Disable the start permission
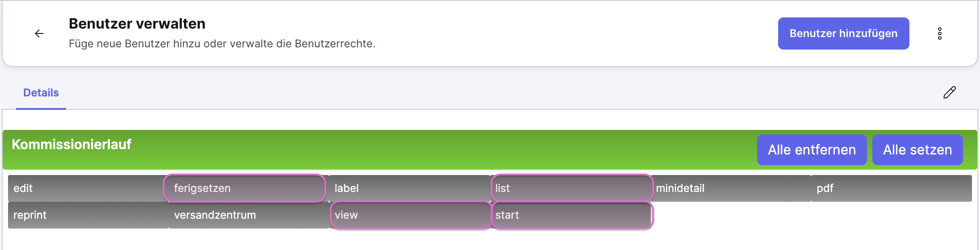The width and height of the screenshot is (980, 250). (x=571, y=215)
